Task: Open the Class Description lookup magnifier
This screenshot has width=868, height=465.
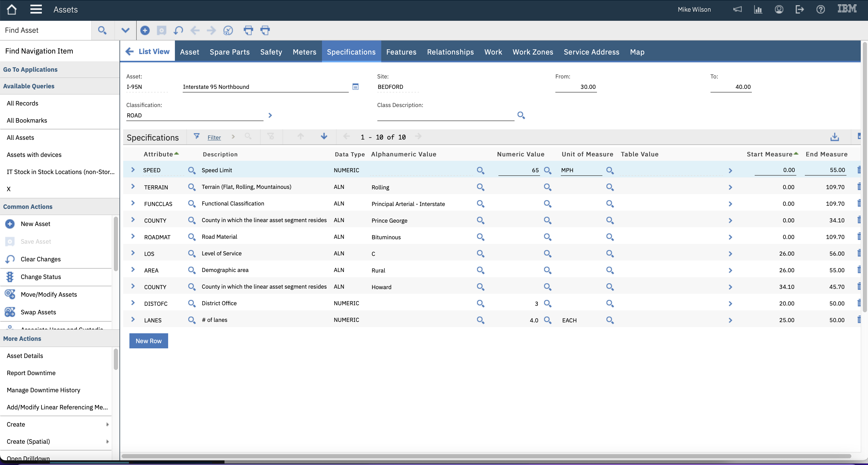Action: pos(521,115)
